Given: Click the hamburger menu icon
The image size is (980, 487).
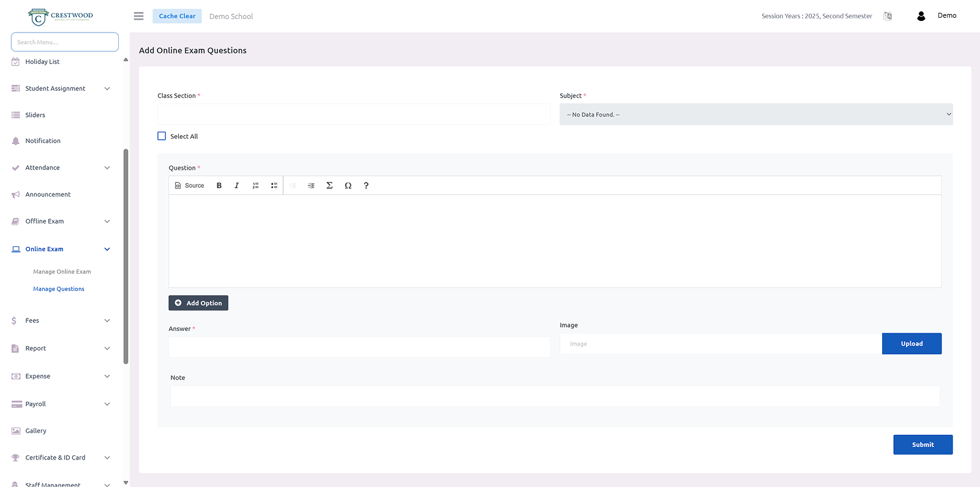Looking at the screenshot, I should (139, 16).
